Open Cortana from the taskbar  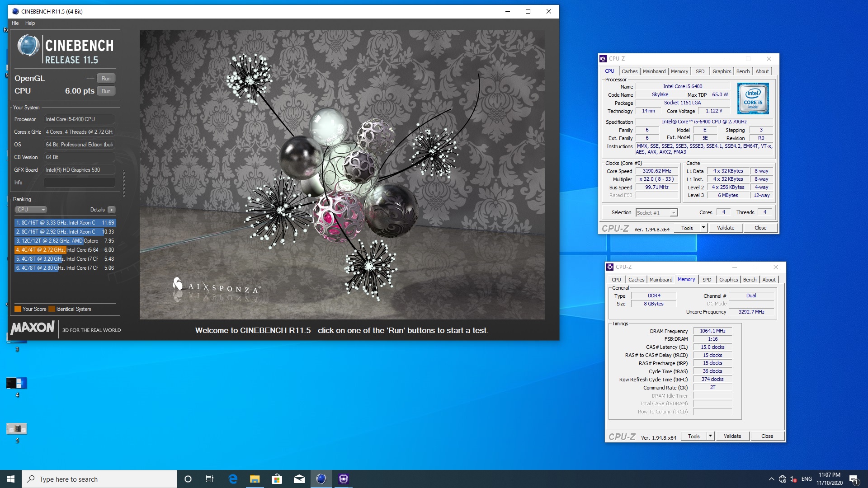point(188,479)
